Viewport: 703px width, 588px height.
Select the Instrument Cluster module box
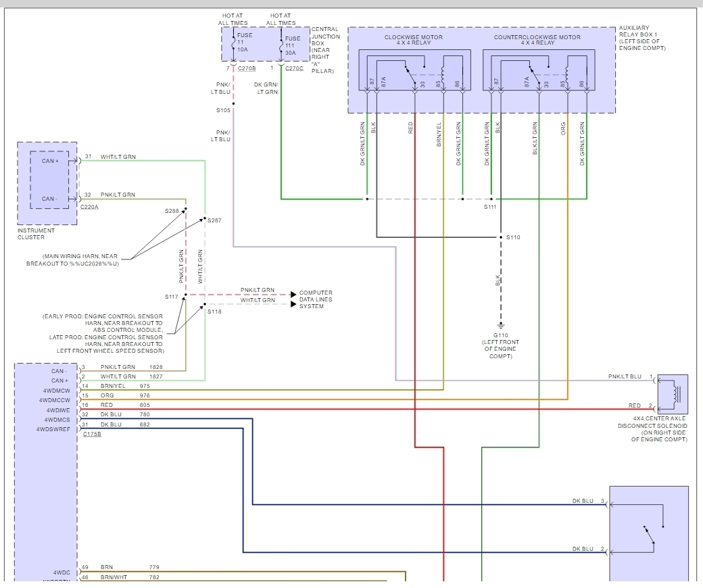(x=47, y=183)
